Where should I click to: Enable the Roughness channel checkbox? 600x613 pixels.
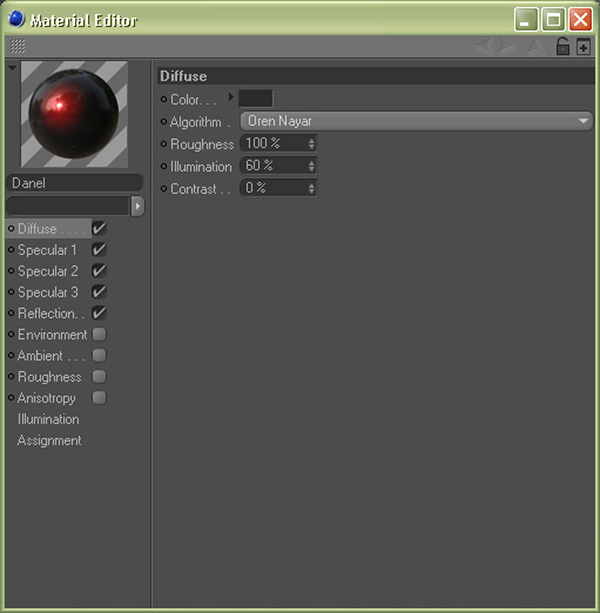[99, 376]
